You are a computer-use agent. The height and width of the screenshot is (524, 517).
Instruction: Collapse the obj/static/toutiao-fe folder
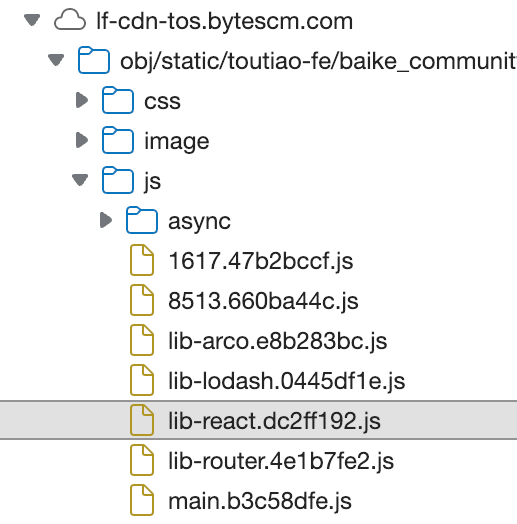click(x=56, y=60)
